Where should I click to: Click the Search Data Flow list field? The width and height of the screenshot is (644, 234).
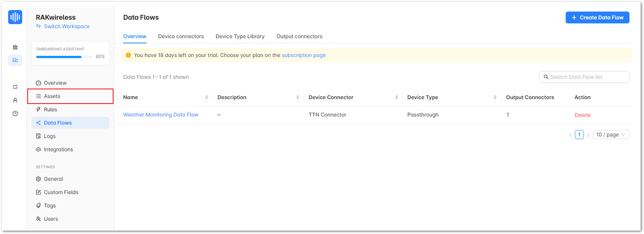pos(584,77)
